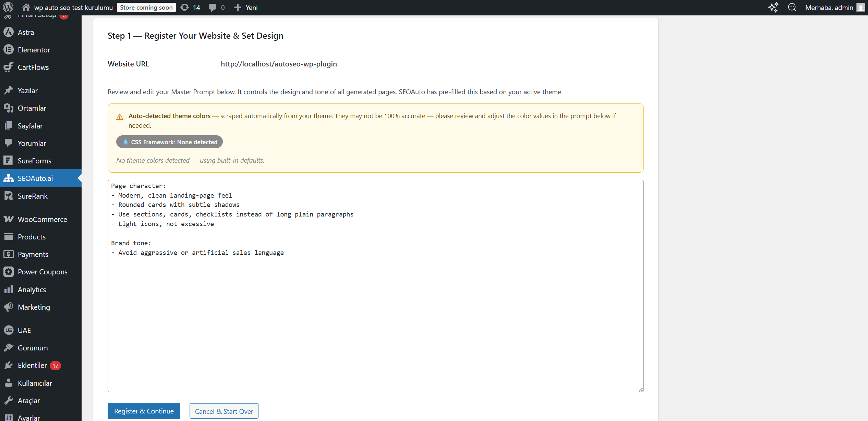View site Analytics
The height and width of the screenshot is (421, 868).
click(32, 289)
